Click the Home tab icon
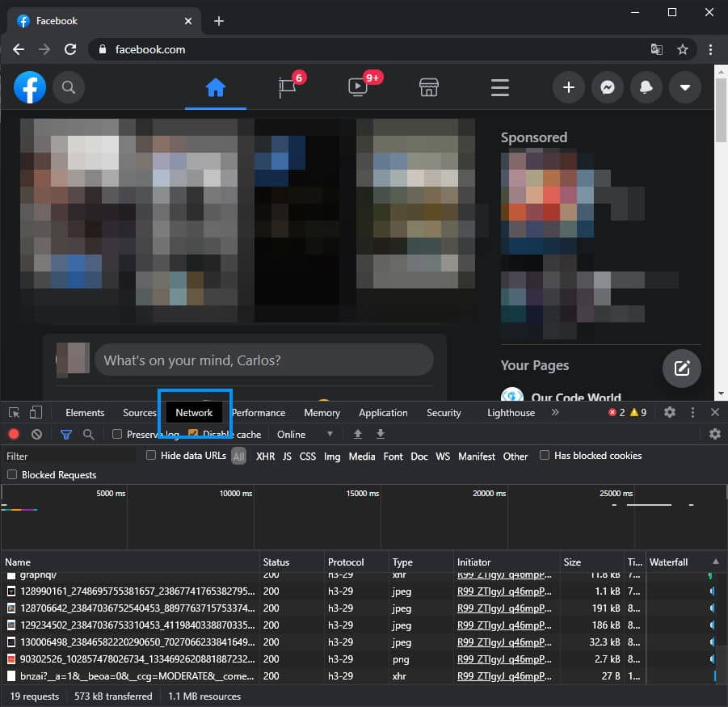 [215, 86]
